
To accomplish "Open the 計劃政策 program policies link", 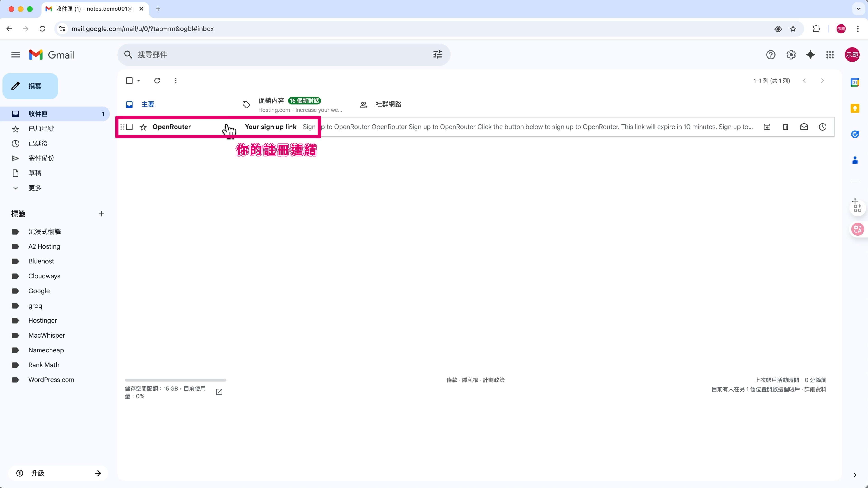I will point(494,380).
